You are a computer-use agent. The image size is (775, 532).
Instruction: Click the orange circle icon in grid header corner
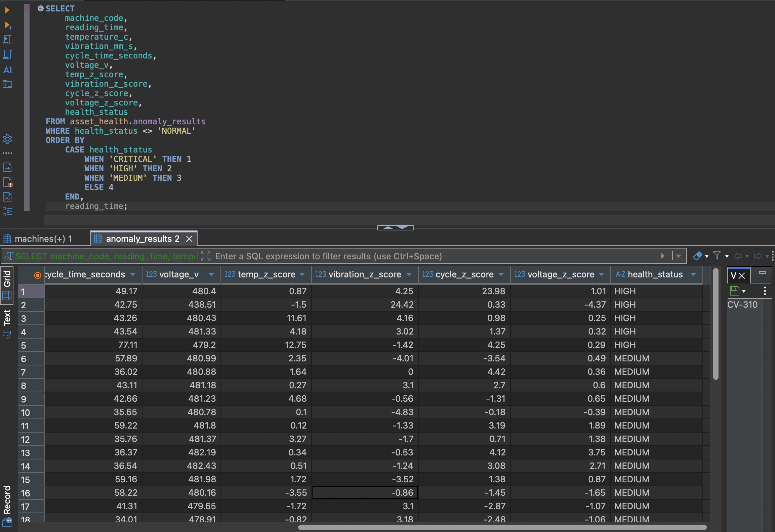(x=37, y=275)
